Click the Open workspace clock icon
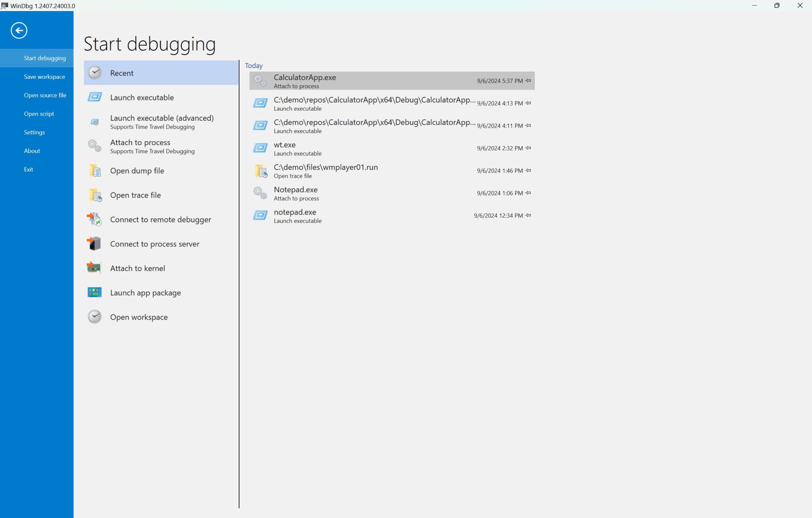Image resolution: width=812 pixels, height=518 pixels. coord(94,317)
